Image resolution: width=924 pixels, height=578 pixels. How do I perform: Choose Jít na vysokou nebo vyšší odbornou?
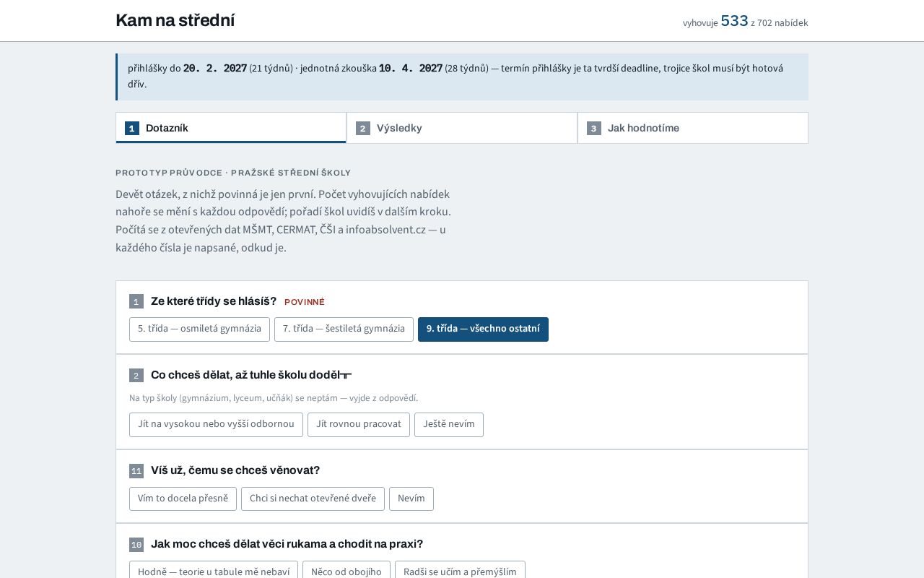tap(216, 425)
